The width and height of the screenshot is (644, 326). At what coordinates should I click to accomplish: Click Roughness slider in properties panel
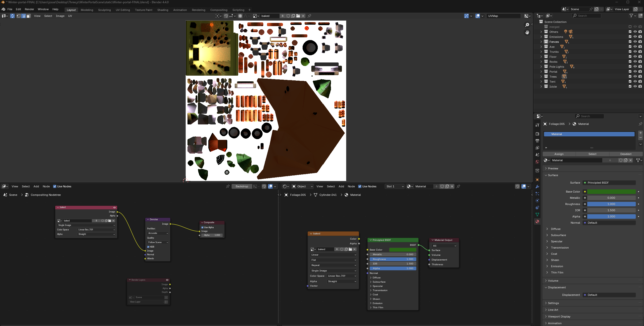(x=611, y=204)
